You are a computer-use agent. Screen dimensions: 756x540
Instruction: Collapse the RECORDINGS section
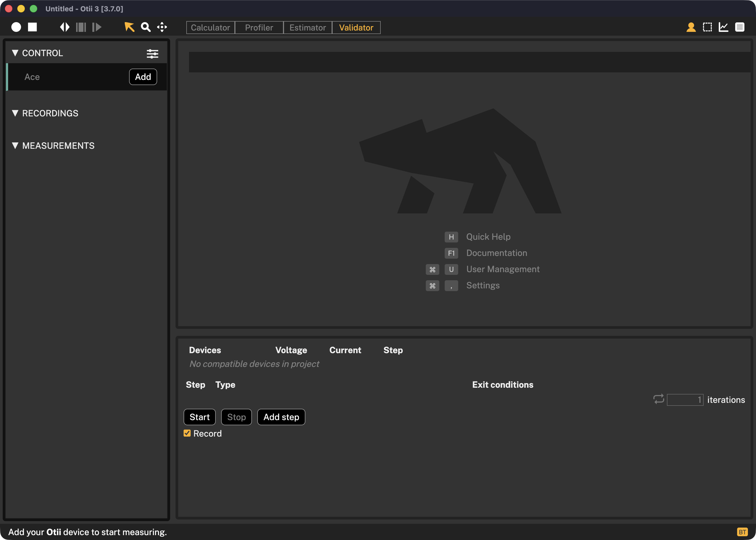15,113
